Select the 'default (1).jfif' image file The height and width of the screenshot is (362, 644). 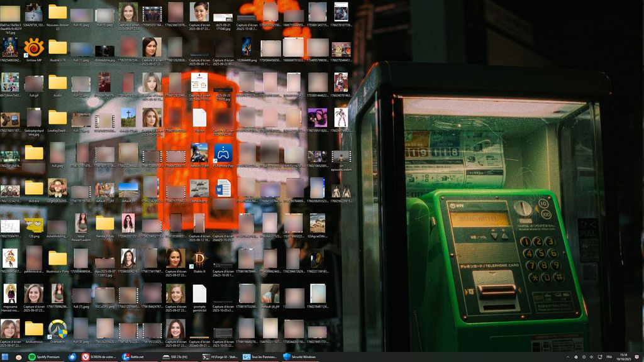(x=105, y=192)
